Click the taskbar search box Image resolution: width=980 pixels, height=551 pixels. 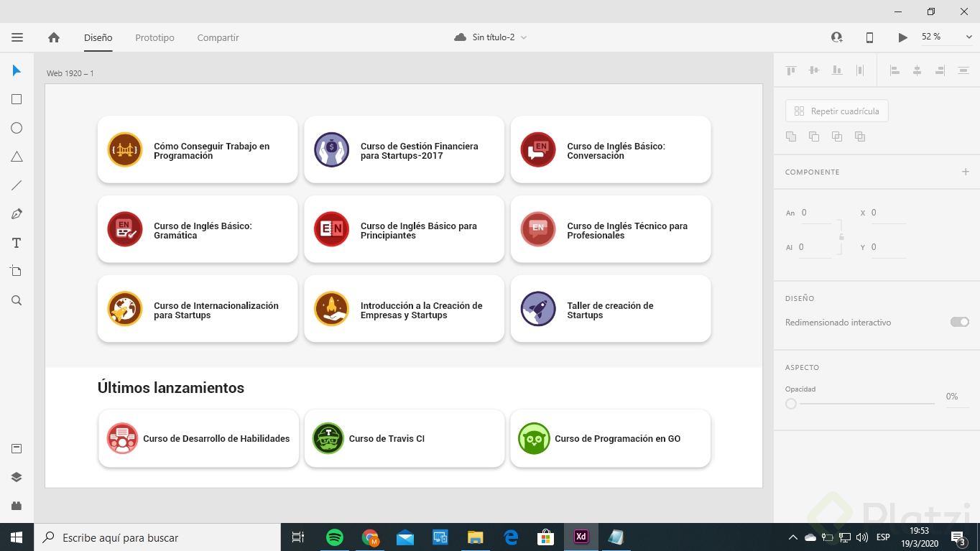[157, 537]
